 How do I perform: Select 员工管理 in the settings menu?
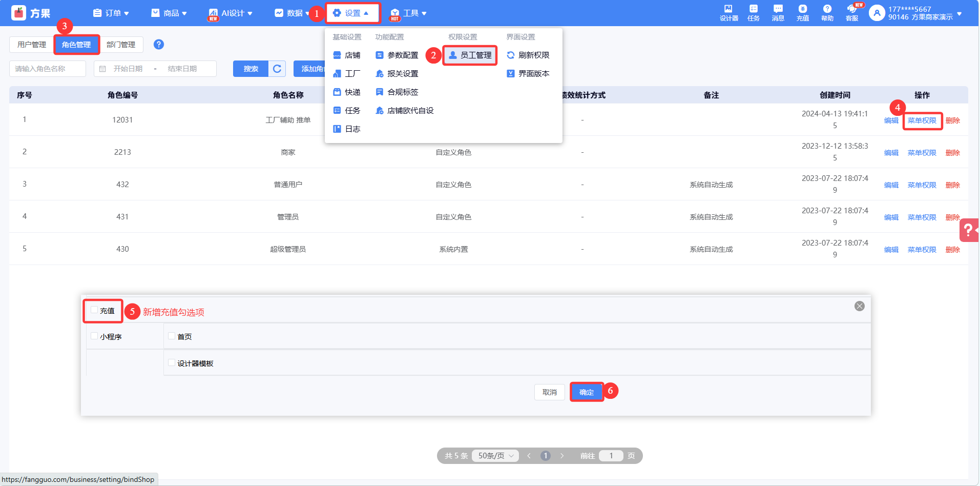click(x=470, y=55)
